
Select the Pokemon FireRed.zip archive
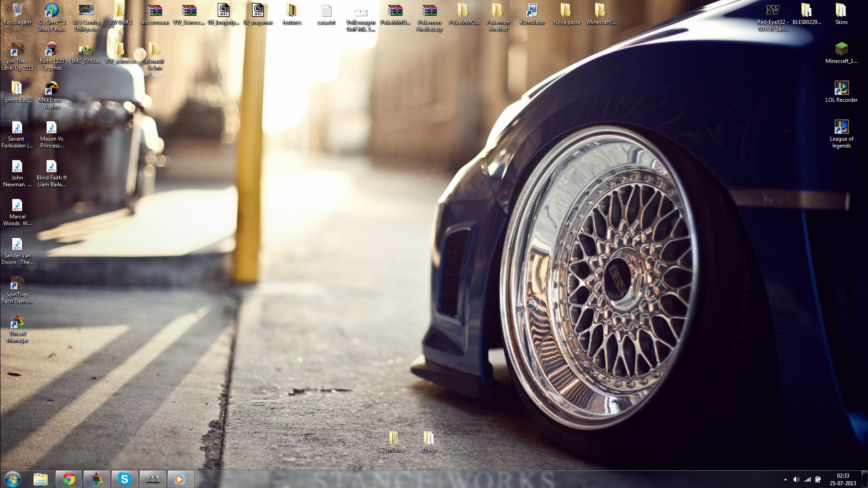[429, 17]
